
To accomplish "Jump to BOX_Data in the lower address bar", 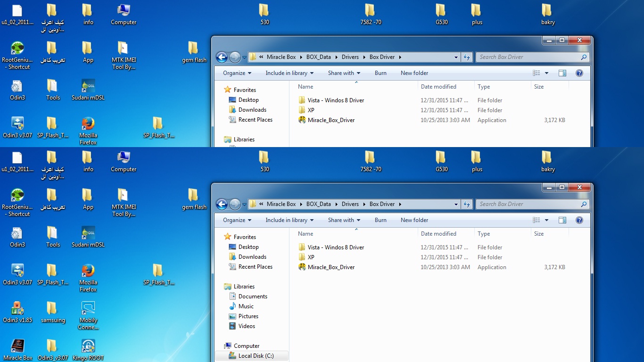I will tap(319, 204).
